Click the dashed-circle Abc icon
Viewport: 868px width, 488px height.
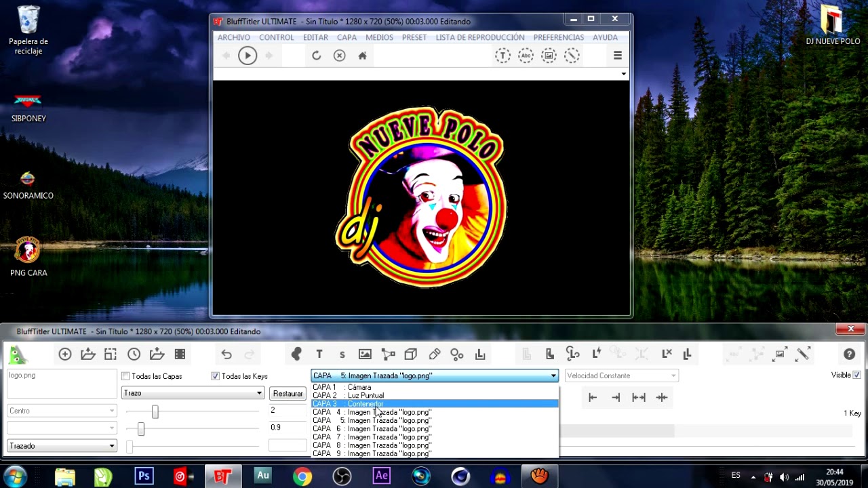tap(526, 56)
